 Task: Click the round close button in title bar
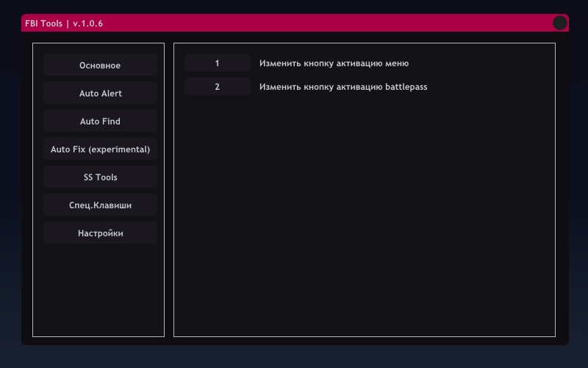(x=560, y=23)
